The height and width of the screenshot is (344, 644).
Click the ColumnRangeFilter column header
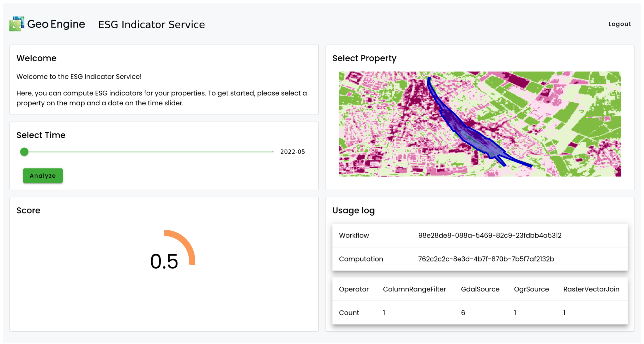(414, 289)
